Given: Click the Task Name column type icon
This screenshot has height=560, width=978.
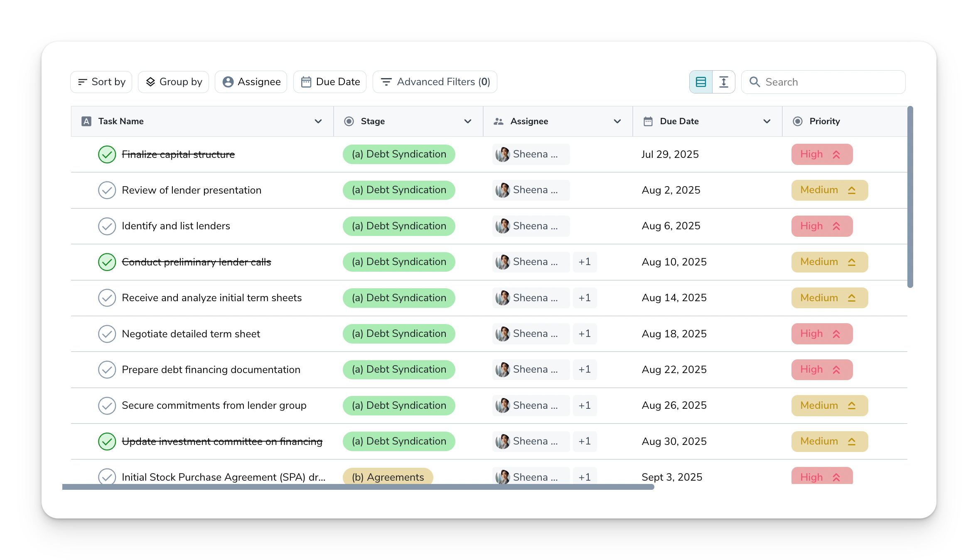Looking at the screenshot, I should (86, 121).
